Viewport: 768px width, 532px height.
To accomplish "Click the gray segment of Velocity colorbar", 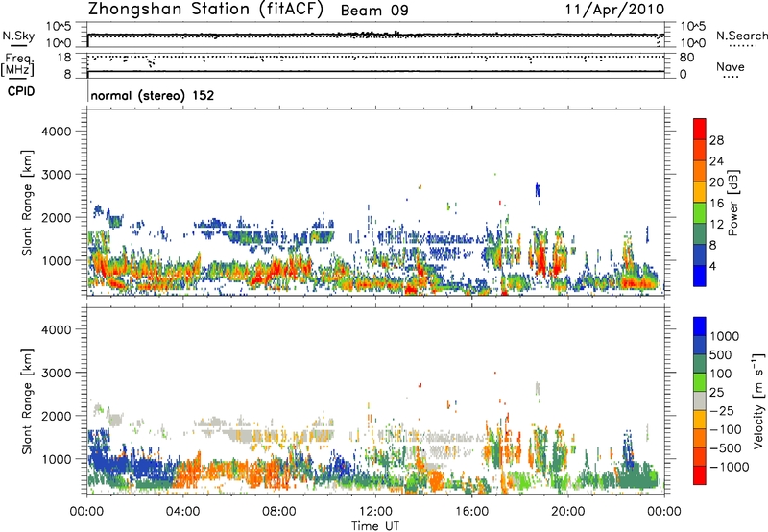I will pyautogui.click(x=700, y=400).
